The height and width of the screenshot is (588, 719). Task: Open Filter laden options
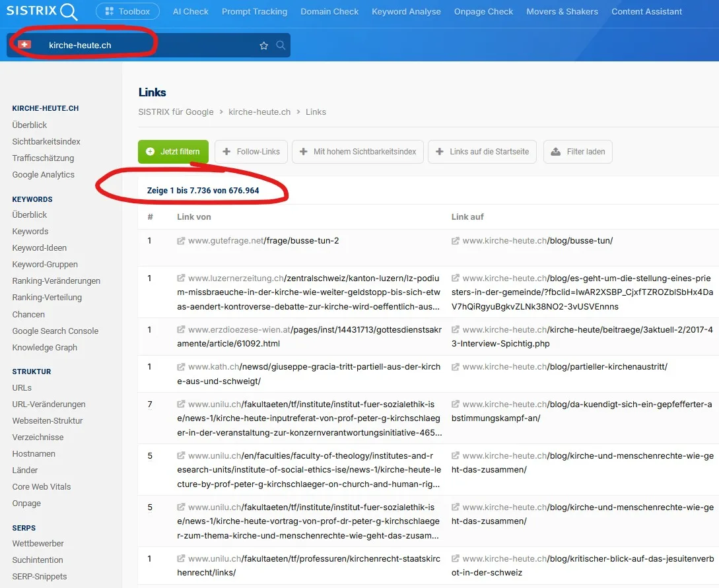pos(578,152)
